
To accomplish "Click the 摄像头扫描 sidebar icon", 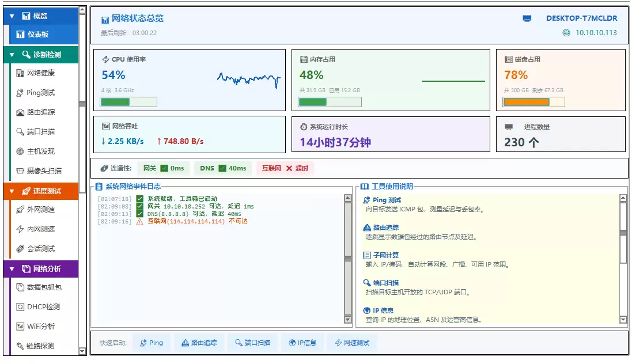I will [20, 171].
